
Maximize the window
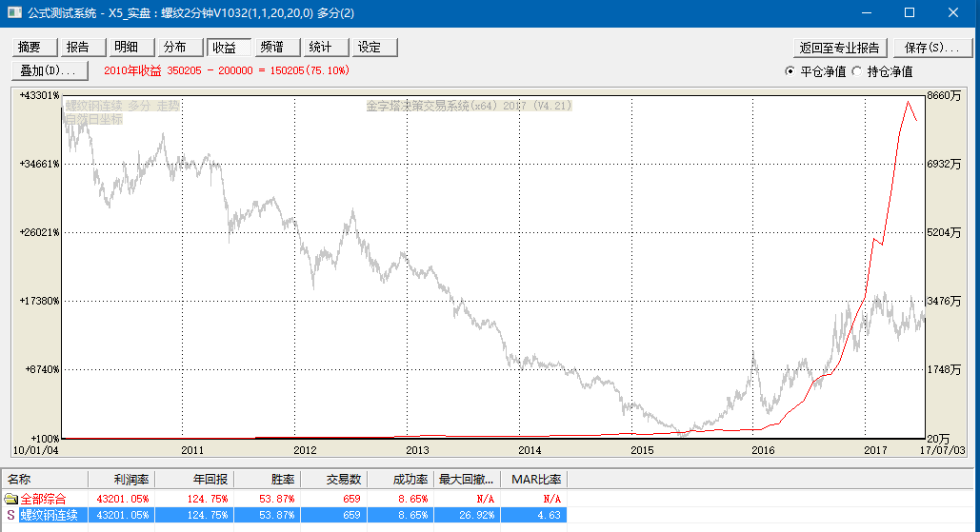(x=910, y=12)
